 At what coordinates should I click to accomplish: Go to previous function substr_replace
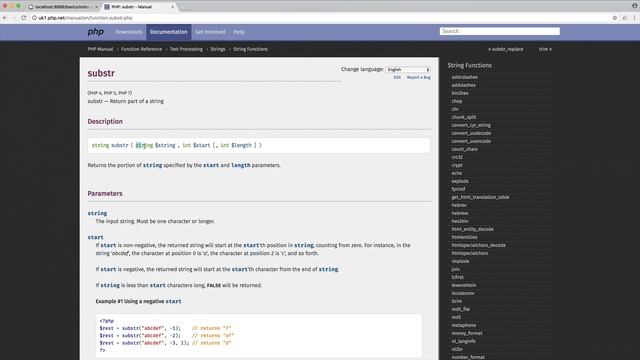pyautogui.click(x=506, y=49)
